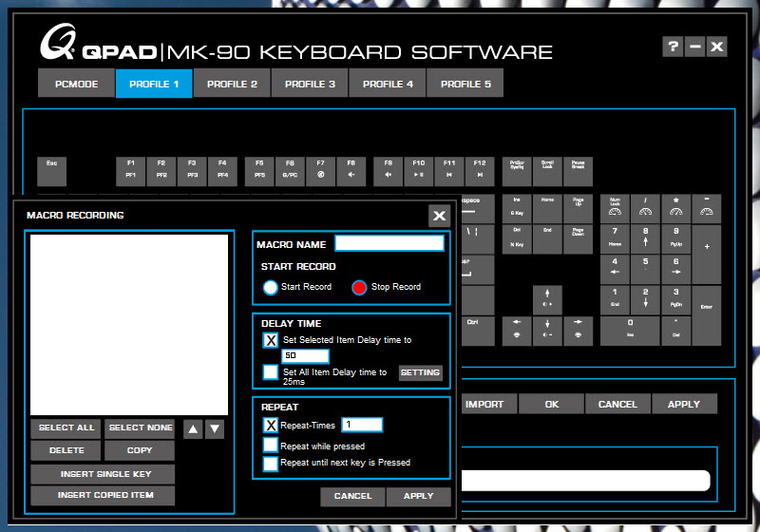This screenshot has height=532, width=760.
Task: Move macro item up with triangle button
Action: click(x=193, y=428)
